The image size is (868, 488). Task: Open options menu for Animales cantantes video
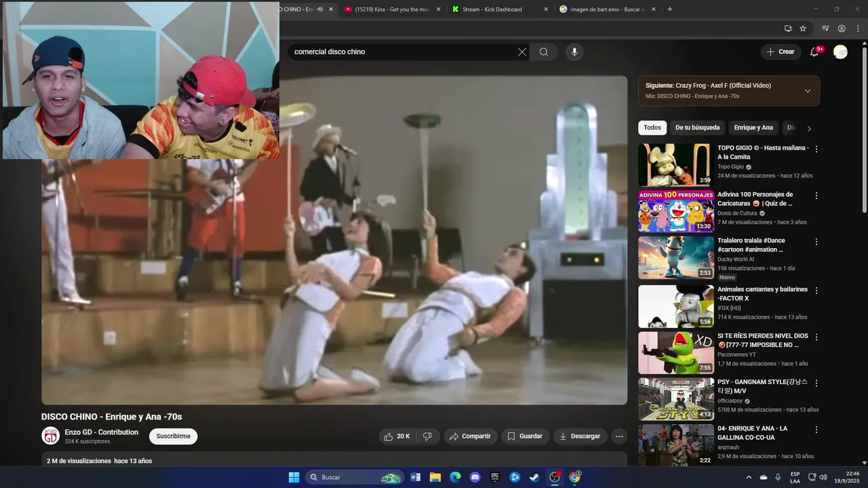tap(816, 291)
